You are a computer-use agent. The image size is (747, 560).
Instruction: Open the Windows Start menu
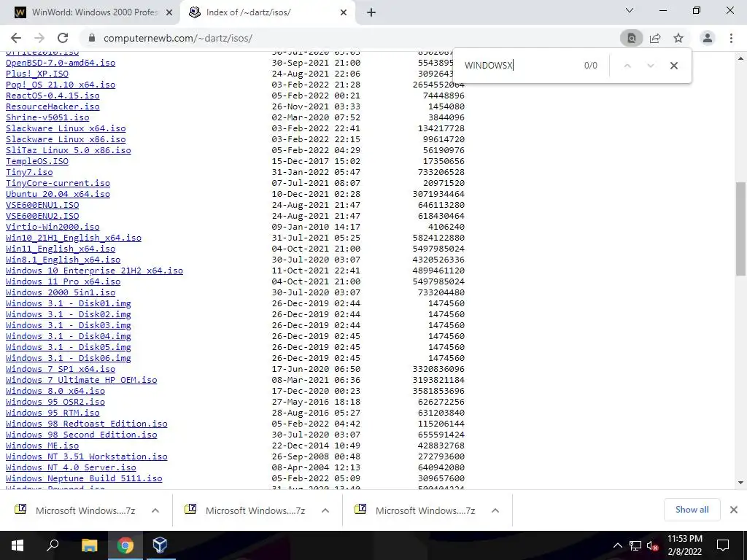[x=18, y=545]
